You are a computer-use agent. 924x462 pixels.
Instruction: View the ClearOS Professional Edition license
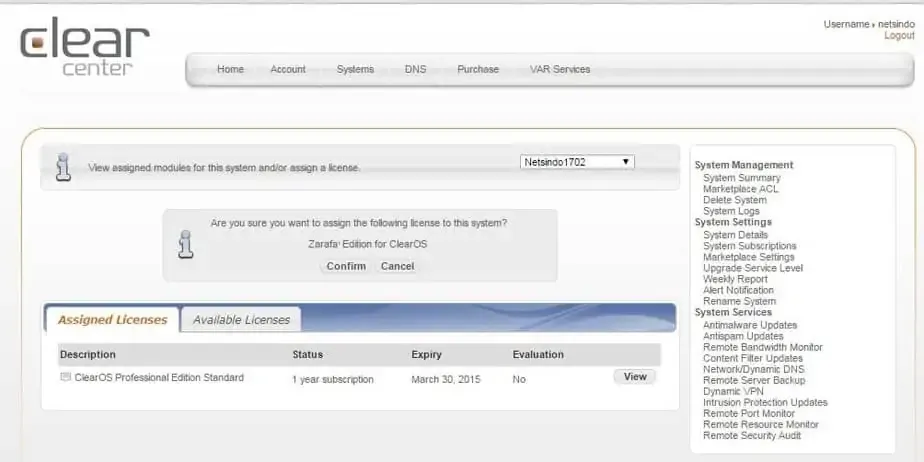point(635,377)
